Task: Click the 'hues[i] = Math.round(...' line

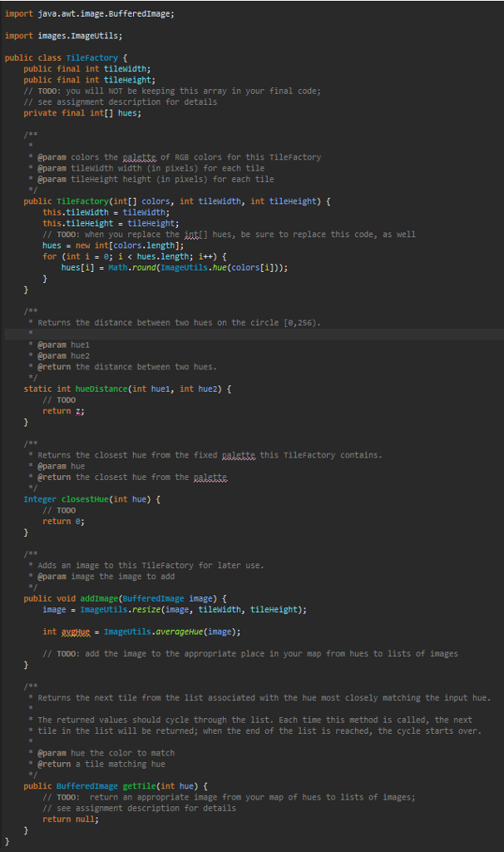Action: [x=175, y=267]
